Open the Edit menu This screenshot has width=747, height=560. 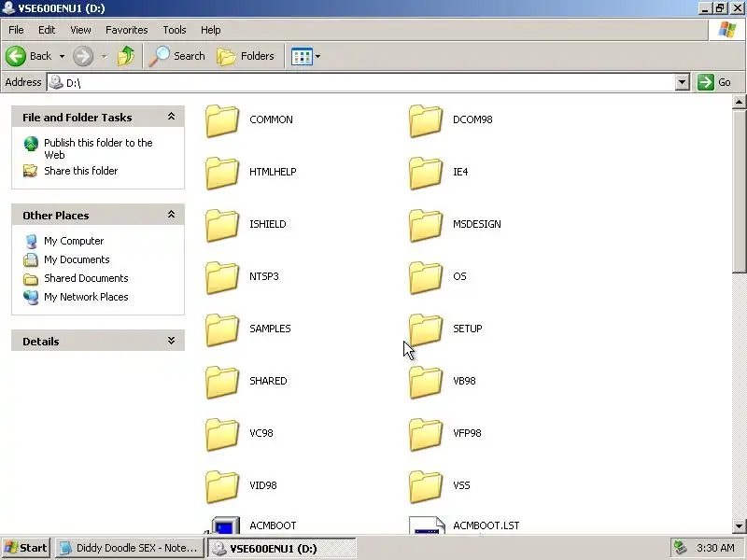pyautogui.click(x=47, y=30)
